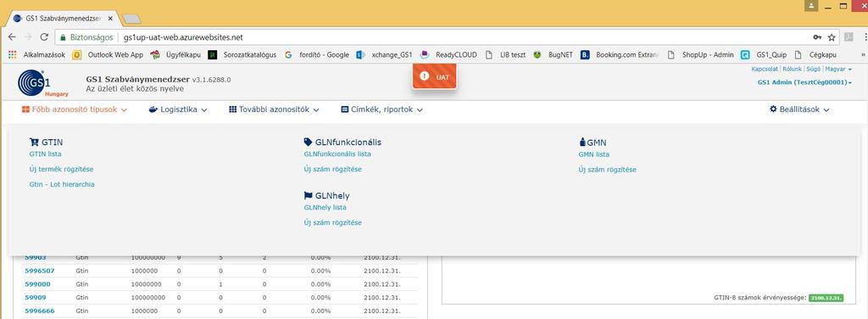
Task: Click the GLNhely flag heading
Action: pos(326,195)
